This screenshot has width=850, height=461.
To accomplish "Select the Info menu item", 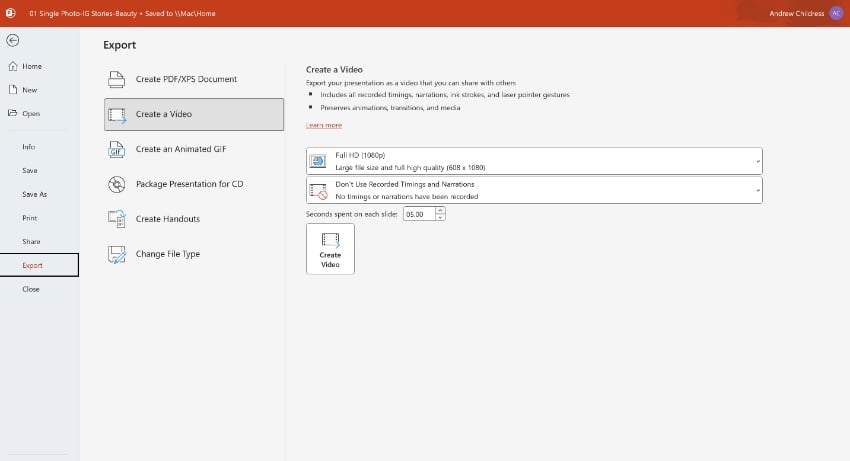I will pos(28,147).
